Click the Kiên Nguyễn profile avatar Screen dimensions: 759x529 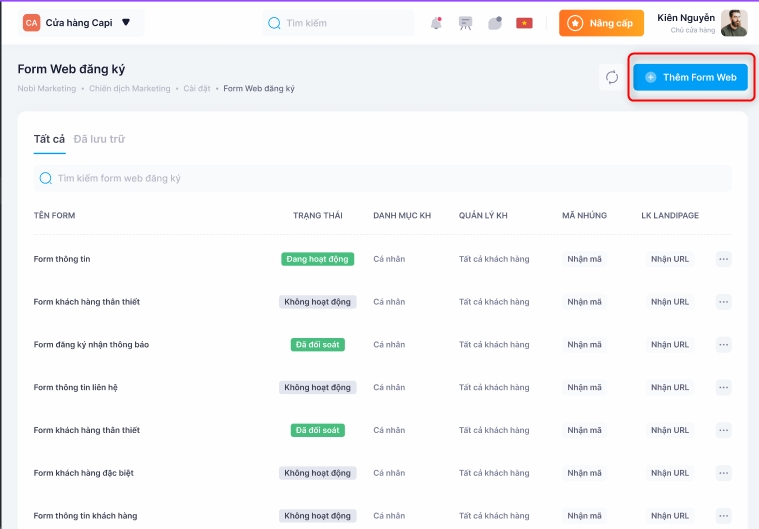[x=734, y=23]
